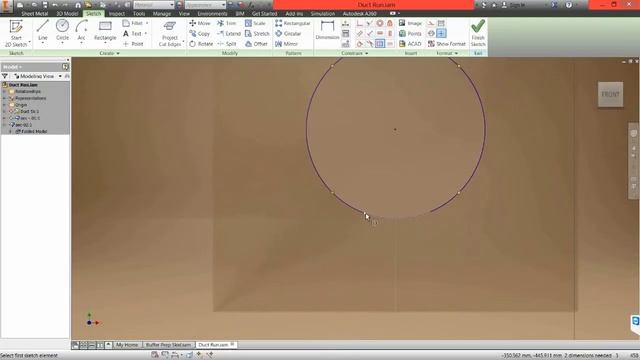Select Representations in browser tree
Viewport: 640px width, 360px height.
[x=27, y=98]
